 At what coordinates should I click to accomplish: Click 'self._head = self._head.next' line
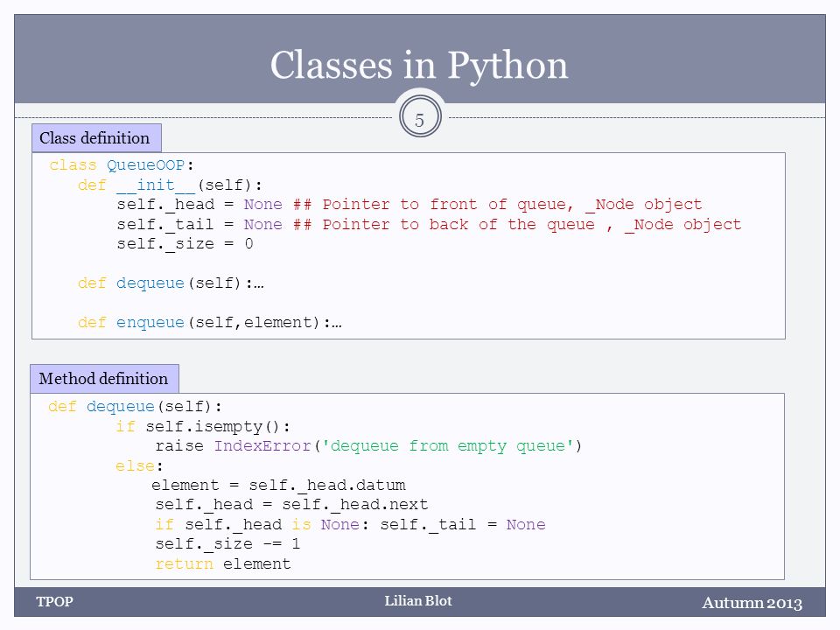pyautogui.click(x=292, y=505)
